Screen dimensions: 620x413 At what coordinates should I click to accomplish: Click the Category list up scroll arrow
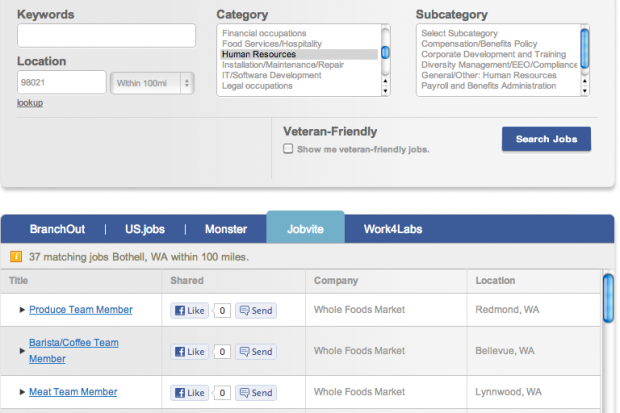[x=385, y=81]
